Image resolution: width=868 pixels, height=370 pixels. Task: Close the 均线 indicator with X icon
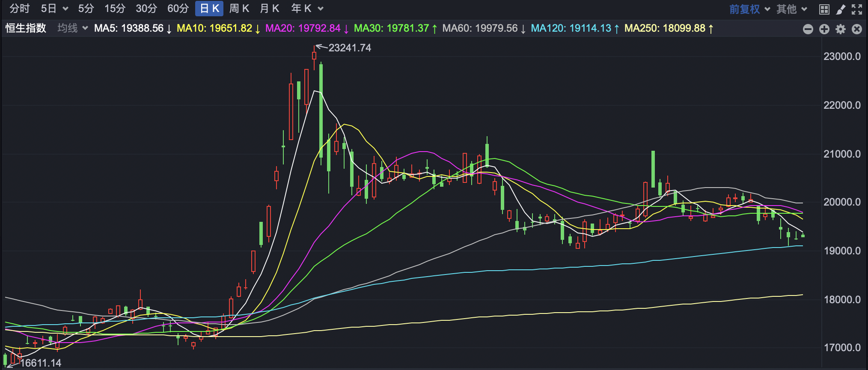point(857,29)
